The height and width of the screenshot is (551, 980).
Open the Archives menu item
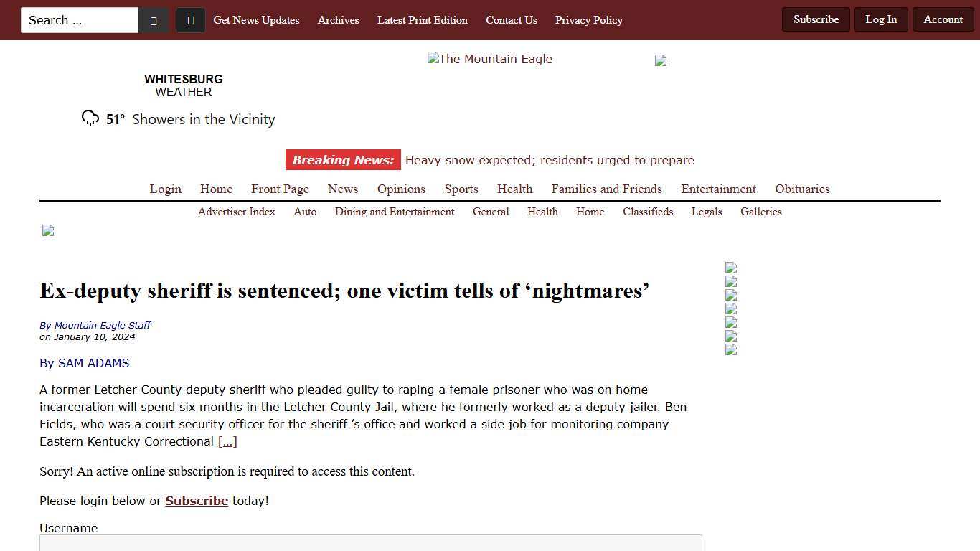338,20
